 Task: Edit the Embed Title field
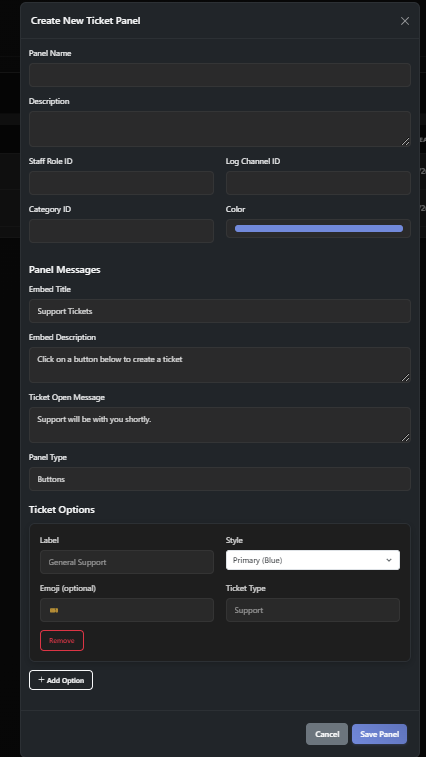[220, 311]
